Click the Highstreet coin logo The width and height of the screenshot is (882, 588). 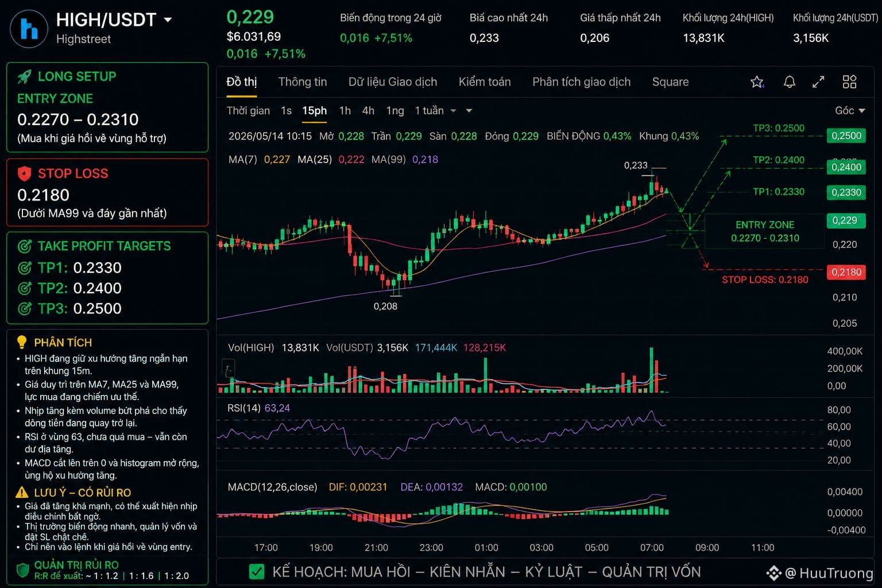(x=29, y=29)
